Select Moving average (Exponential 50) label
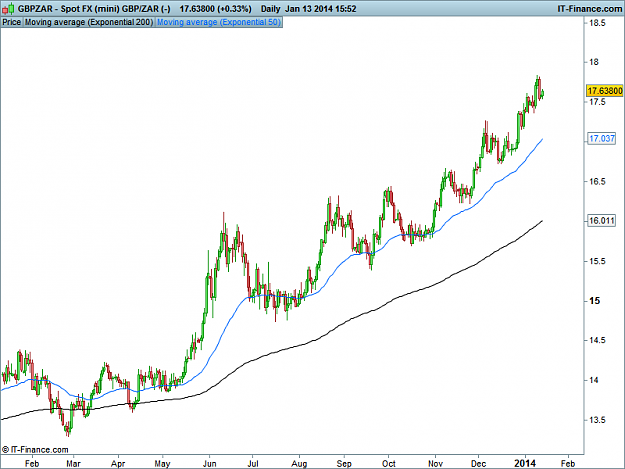 [x=219, y=22]
